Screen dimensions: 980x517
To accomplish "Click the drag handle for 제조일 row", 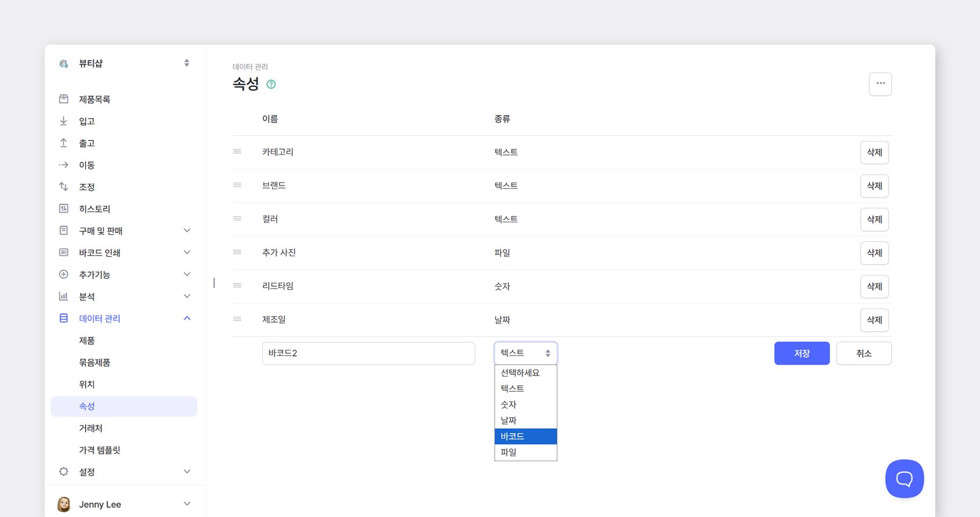I will (x=237, y=319).
